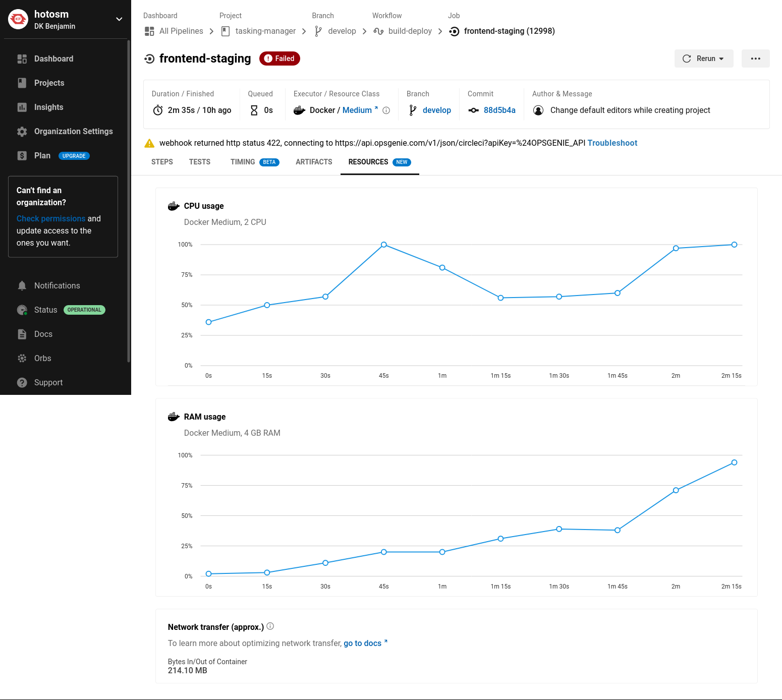Image resolution: width=782 pixels, height=700 pixels.
Task: Click the queued hourglass icon
Action: 254,110
